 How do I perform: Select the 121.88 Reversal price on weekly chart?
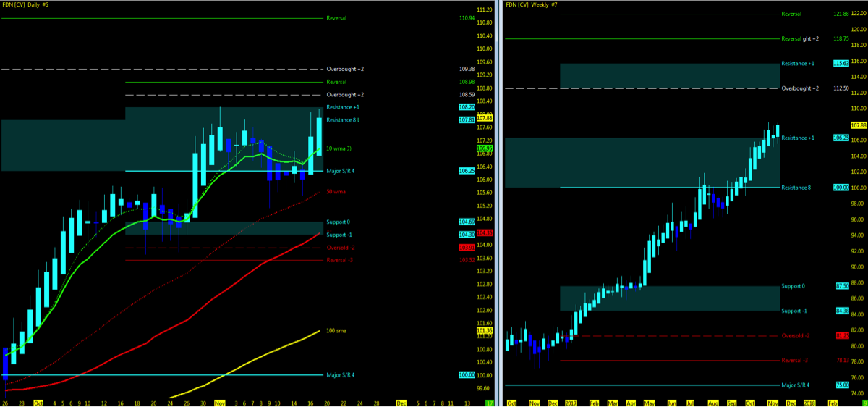point(841,14)
